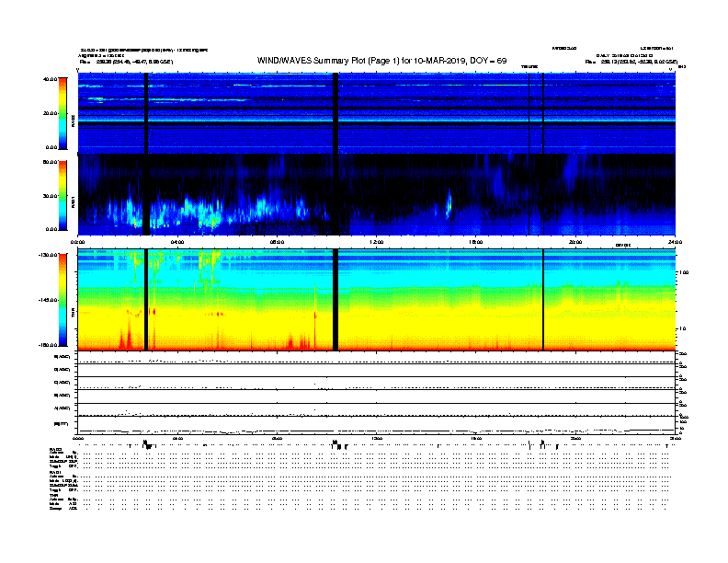Click the RAD2 heading in the status block
The image size is (728, 563).
point(55,449)
